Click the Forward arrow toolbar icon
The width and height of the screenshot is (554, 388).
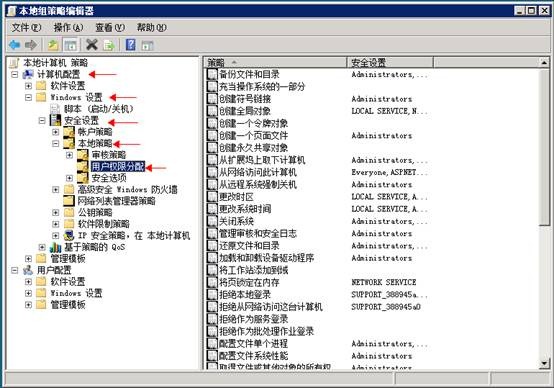[31, 45]
